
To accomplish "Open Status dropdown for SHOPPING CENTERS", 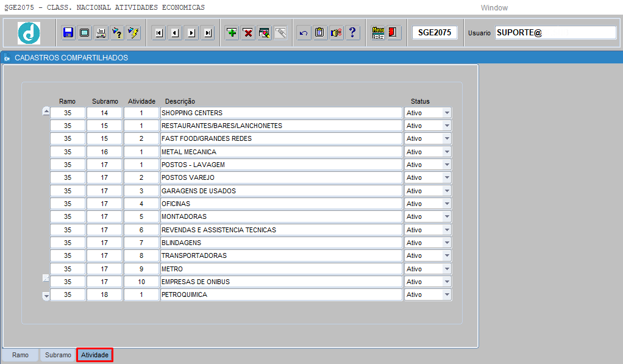I will [447, 113].
